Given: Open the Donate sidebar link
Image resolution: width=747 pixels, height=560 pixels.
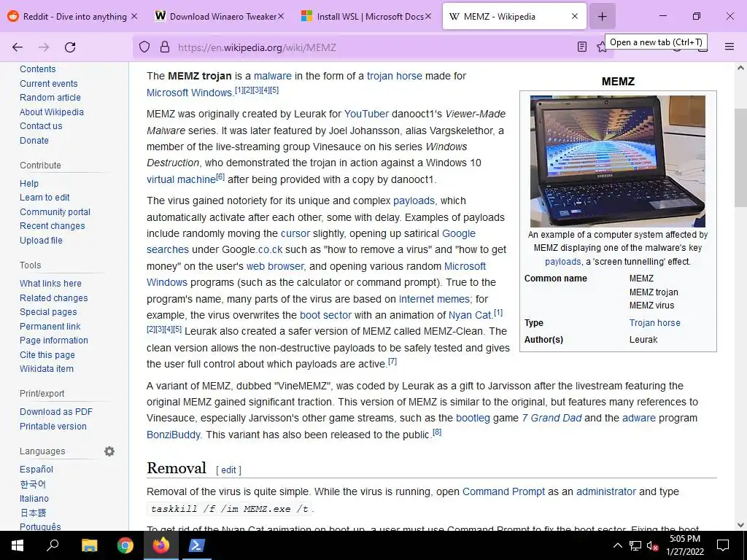Looking at the screenshot, I should [34, 141].
